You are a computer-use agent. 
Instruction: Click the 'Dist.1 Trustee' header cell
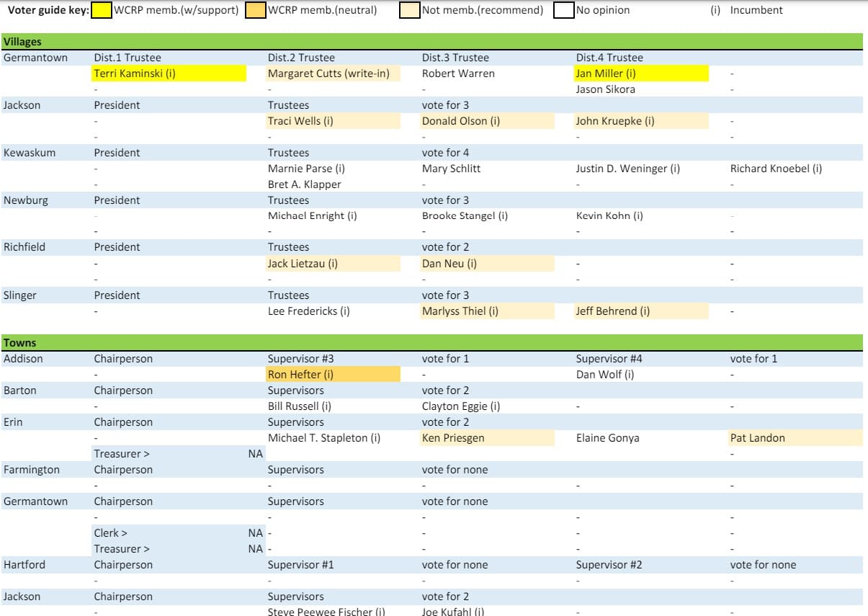(127, 58)
